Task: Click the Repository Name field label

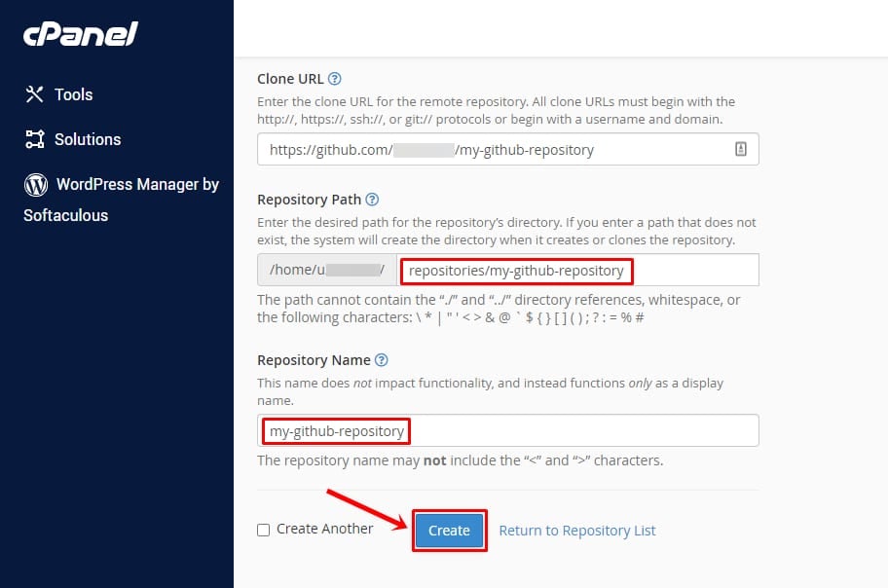Action: click(314, 360)
